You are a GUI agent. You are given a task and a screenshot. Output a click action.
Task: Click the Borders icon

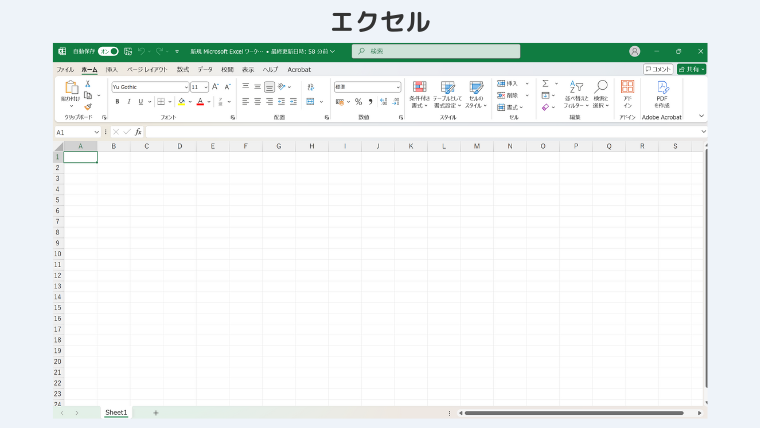[161, 102]
